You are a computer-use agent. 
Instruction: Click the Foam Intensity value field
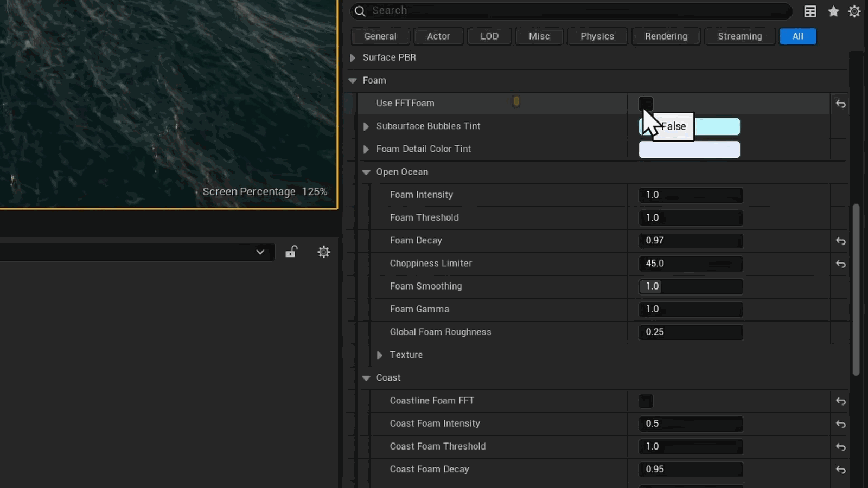(x=691, y=195)
